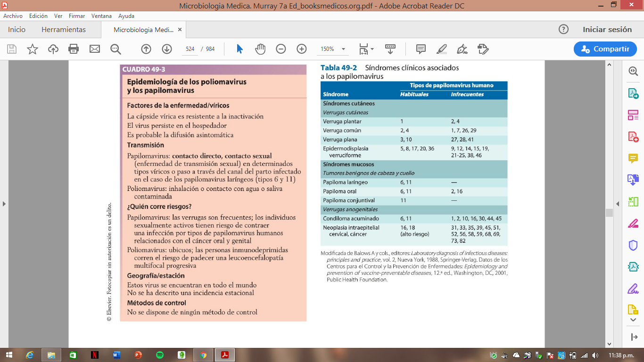Open Spotify from the taskbar

point(160,355)
